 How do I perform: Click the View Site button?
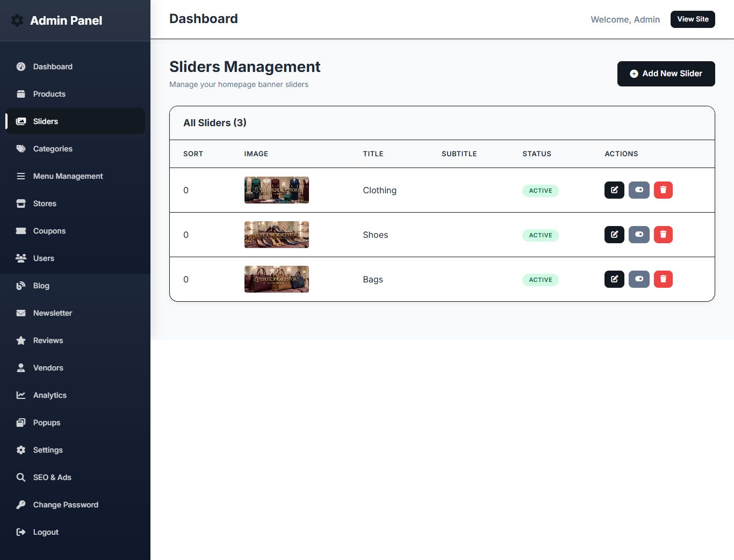(x=693, y=19)
